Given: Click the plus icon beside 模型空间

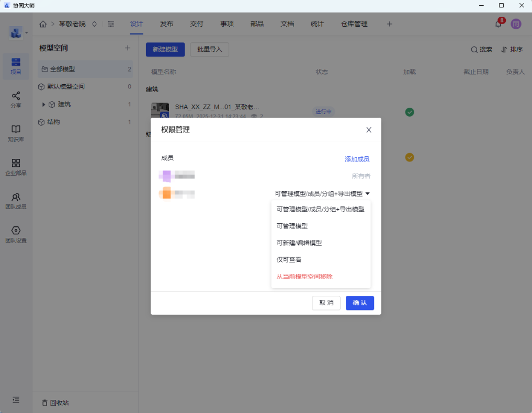Looking at the screenshot, I should coord(127,48).
